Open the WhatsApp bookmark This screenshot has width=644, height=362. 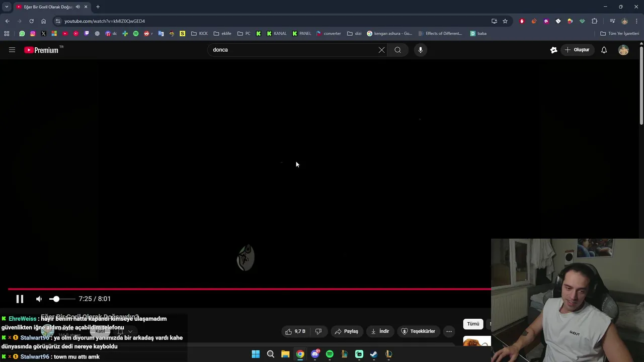pos(22,34)
